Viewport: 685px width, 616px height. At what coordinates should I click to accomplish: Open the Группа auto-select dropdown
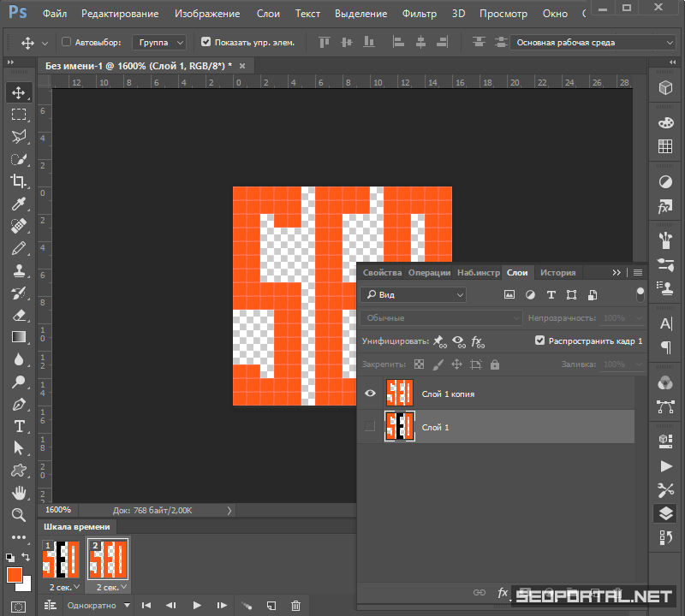[158, 42]
